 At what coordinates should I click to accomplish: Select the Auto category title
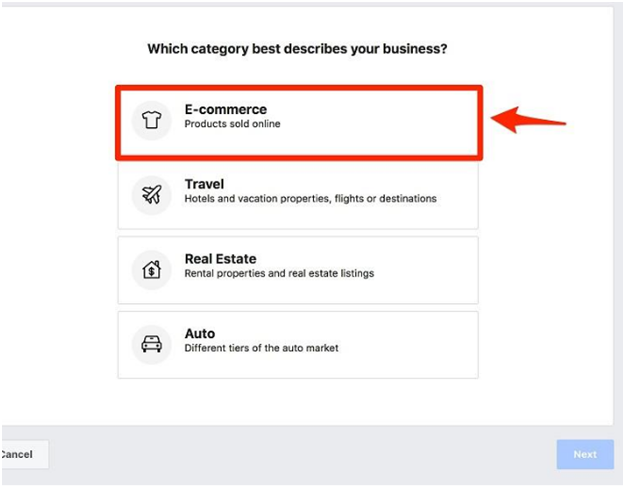pyautogui.click(x=199, y=334)
